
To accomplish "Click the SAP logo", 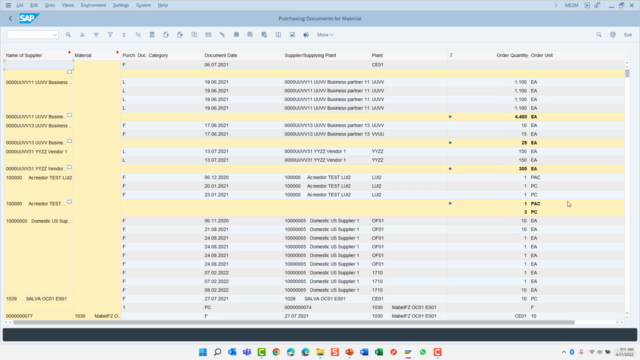I will (29, 18).
